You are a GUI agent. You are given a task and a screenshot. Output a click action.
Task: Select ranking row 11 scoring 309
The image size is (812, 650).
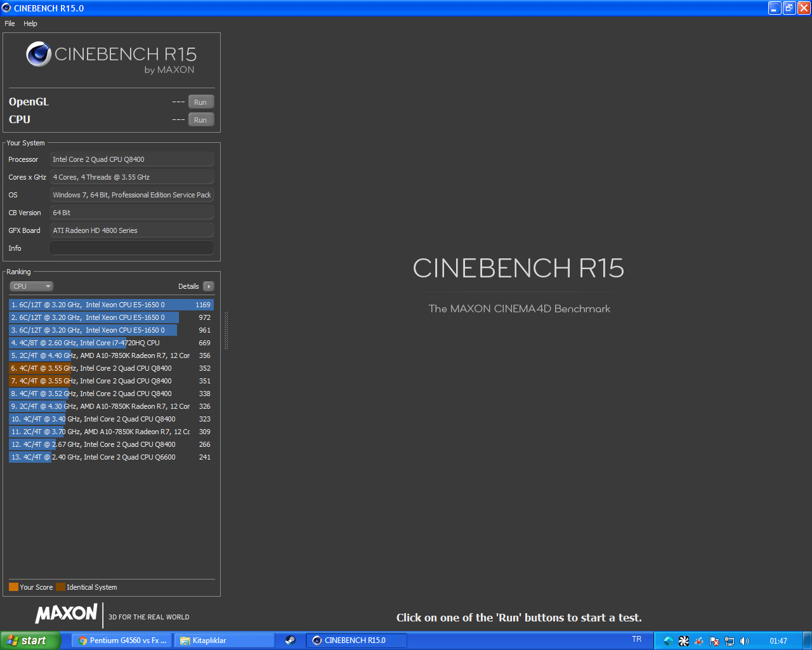pos(111,432)
